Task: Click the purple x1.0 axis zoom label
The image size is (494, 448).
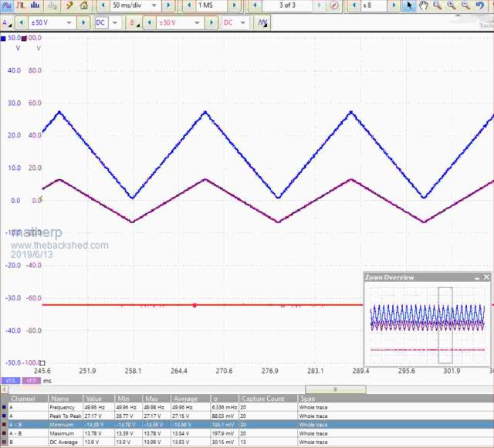Action: tap(31, 381)
